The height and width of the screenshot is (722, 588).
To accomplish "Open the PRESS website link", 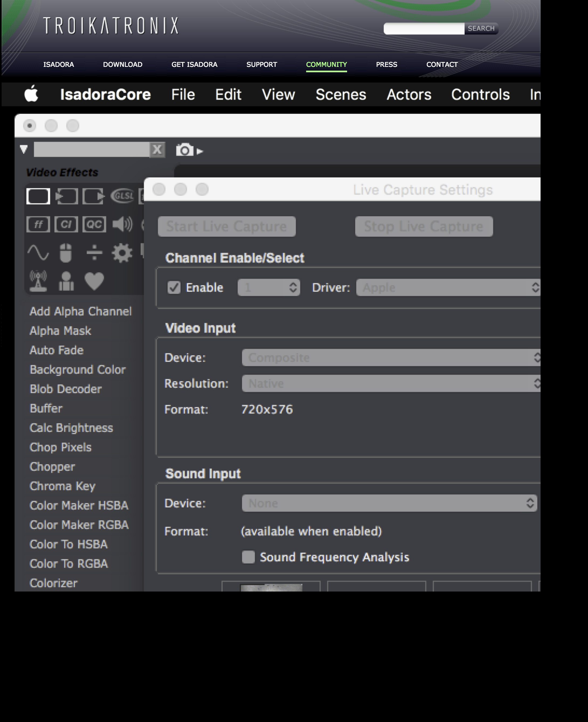I will point(386,64).
